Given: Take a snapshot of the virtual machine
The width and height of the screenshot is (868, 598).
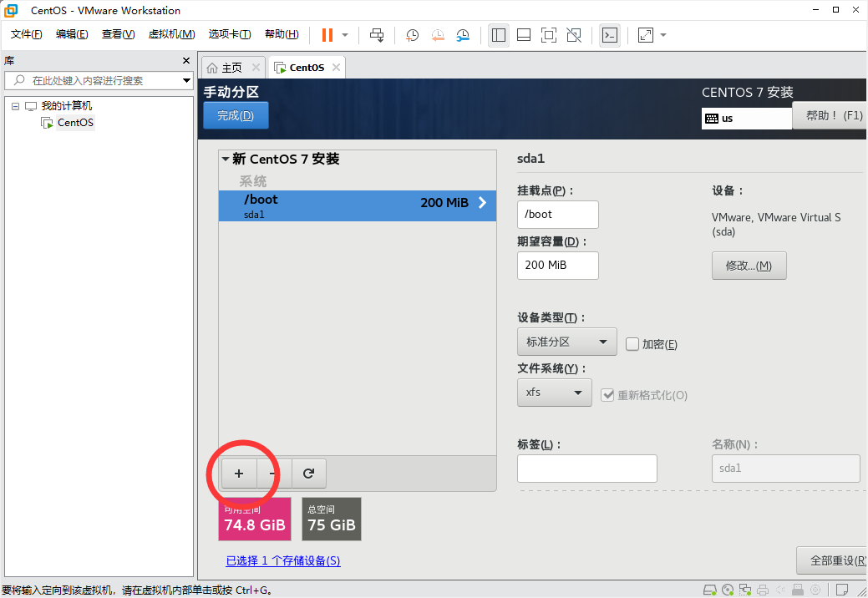Looking at the screenshot, I should pyautogui.click(x=412, y=35).
